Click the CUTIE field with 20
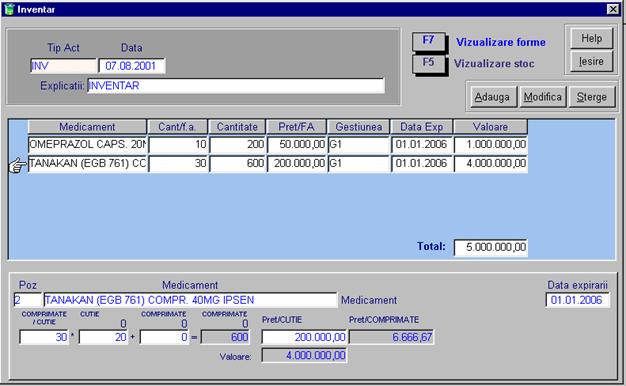The height and width of the screenshot is (386, 626). pyautogui.click(x=103, y=337)
